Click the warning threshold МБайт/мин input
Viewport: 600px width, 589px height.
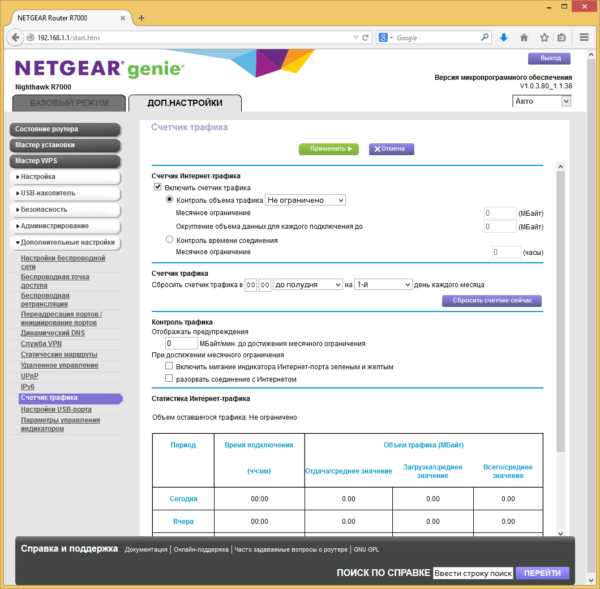pos(181,343)
